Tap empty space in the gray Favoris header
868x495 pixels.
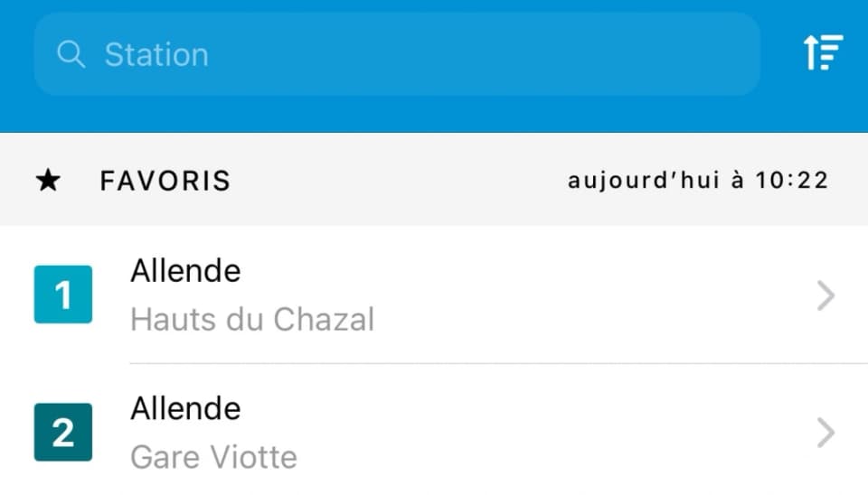[398, 181]
